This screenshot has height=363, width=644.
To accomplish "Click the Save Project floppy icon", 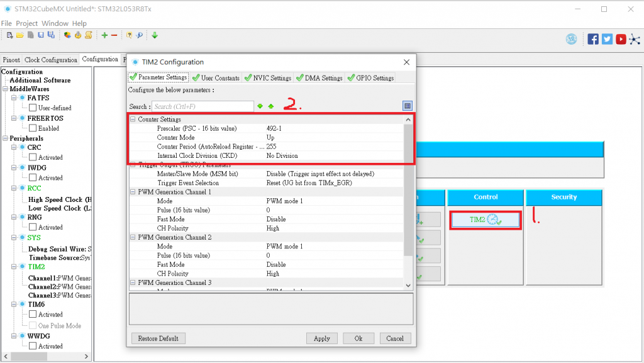I will click(x=41, y=35).
